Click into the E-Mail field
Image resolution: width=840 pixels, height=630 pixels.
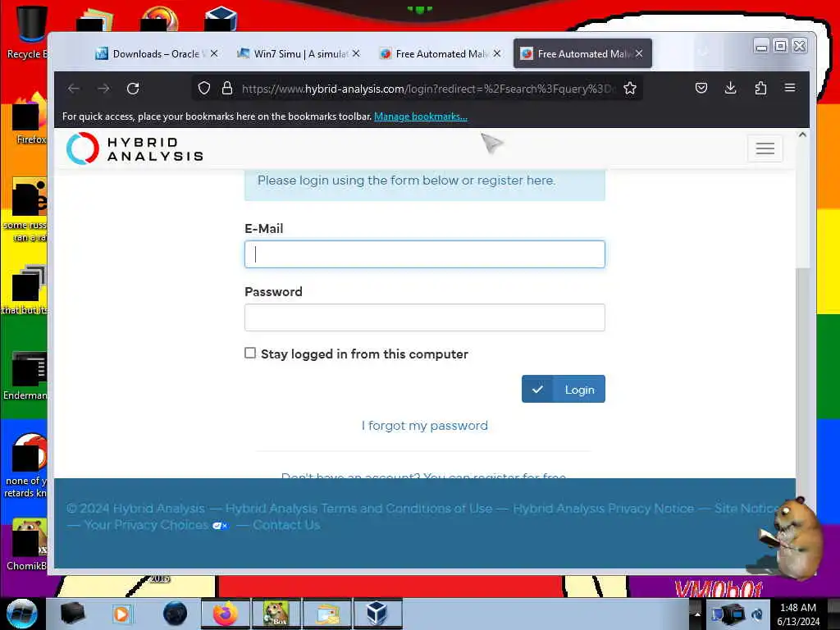click(x=425, y=254)
